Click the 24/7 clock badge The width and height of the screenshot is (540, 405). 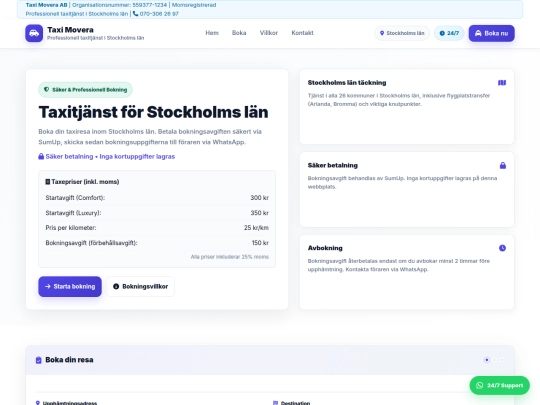(x=449, y=33)
